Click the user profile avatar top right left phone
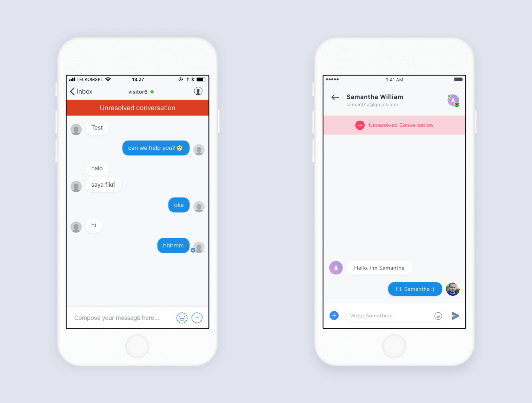The height and width of the screenshot is (403, 532). click(198, 91)
